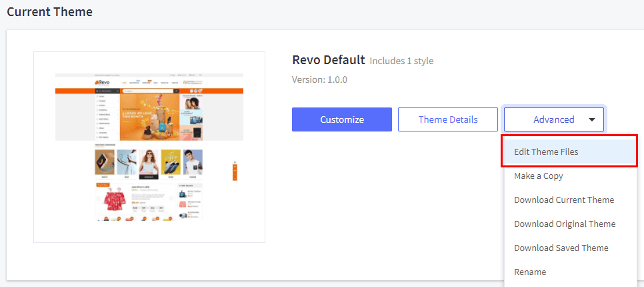Click the Includes 1 style text

[401, 61]
